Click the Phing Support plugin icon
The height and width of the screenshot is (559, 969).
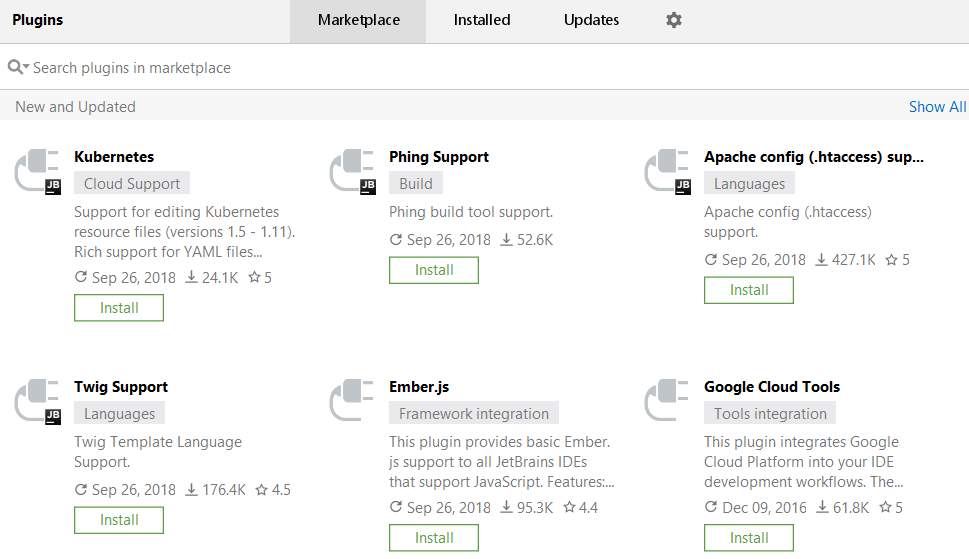(353, 172)
